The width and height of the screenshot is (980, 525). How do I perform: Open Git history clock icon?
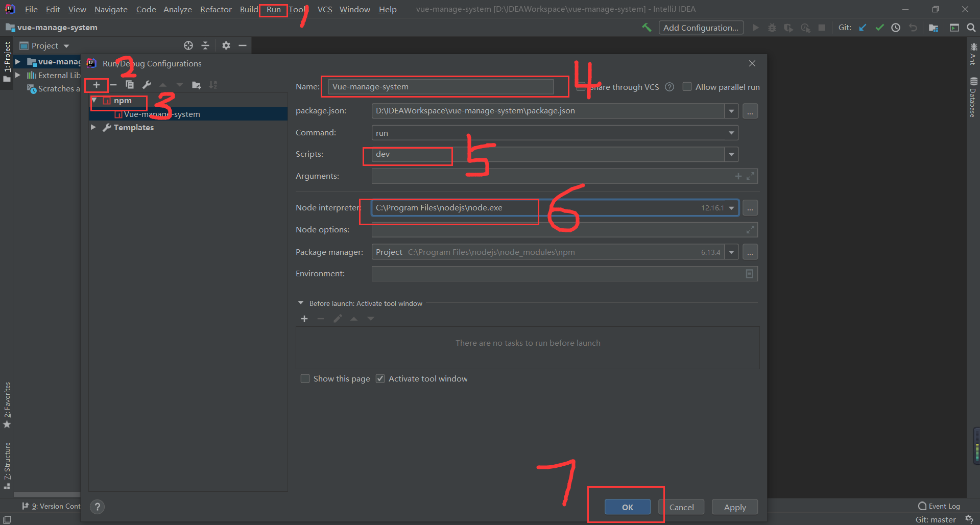pyautogui.click(x=896, y=28)
